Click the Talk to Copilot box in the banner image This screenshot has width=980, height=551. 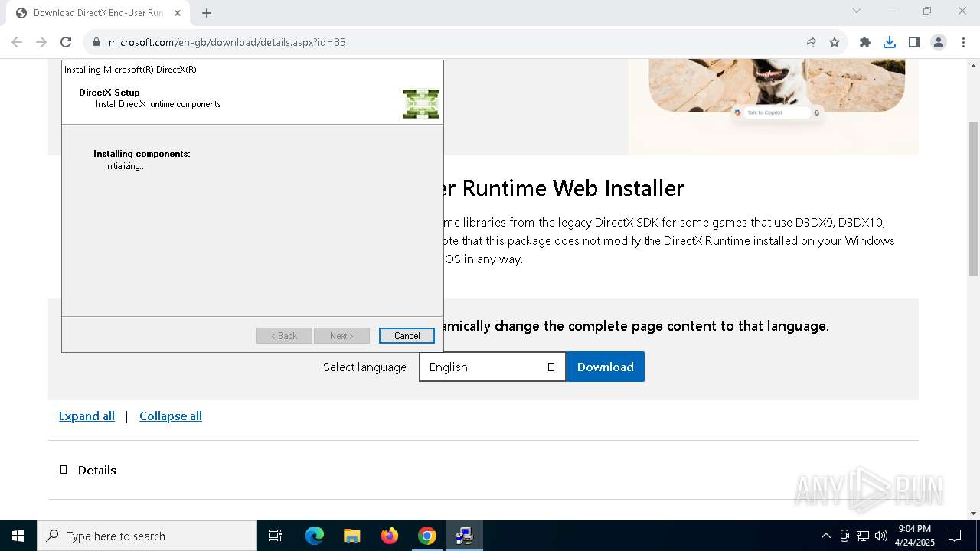(x=776, y=112)
